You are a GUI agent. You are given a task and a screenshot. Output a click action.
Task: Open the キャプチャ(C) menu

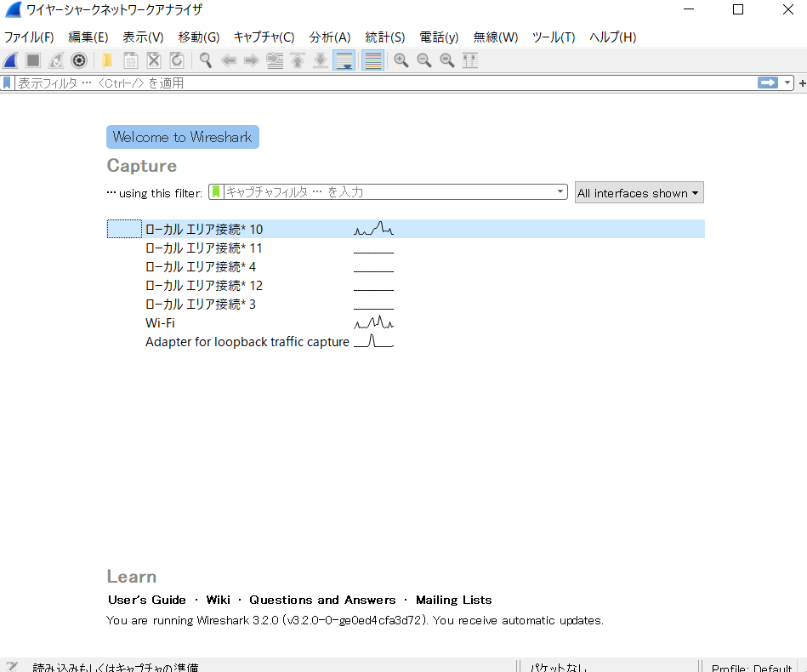tap(264, 37)
